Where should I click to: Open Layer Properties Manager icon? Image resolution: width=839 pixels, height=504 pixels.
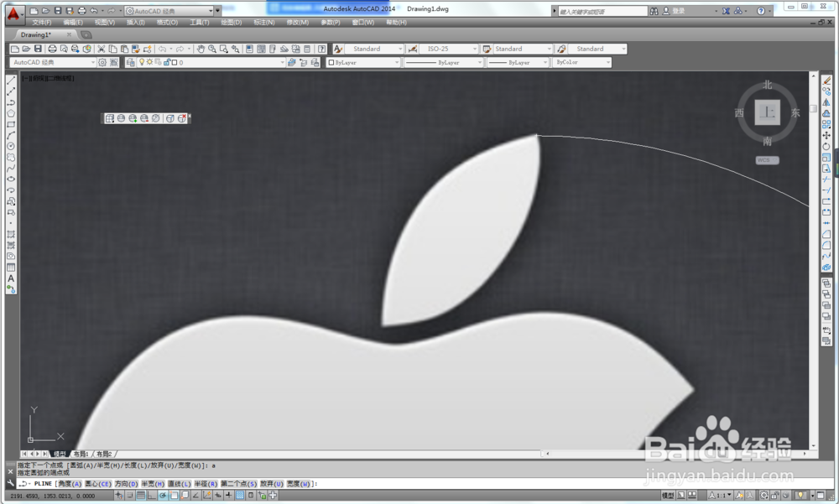click(130, 63)
